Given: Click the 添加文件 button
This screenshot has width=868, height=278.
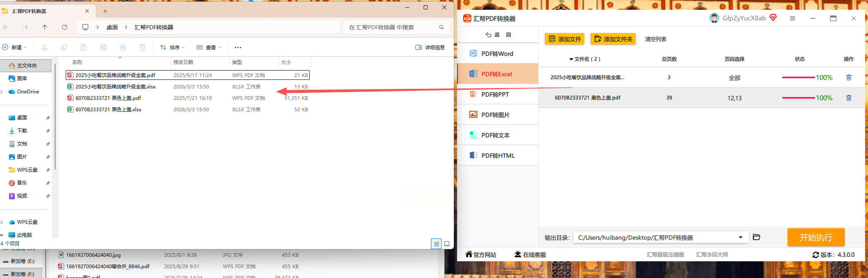Looking at the screenshot, I should click(x=564, y=39).
